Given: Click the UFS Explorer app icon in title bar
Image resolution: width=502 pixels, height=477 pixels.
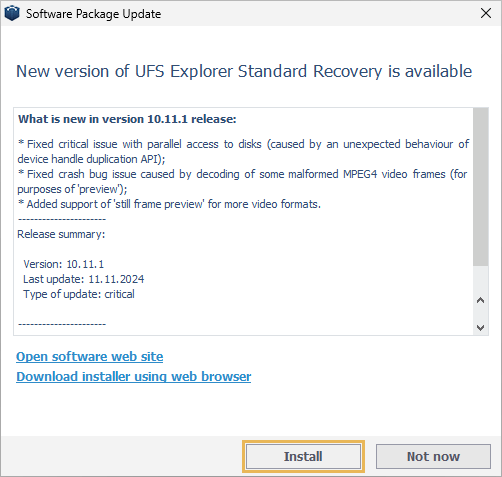Looking at the screenshot, I should (12, 13).
